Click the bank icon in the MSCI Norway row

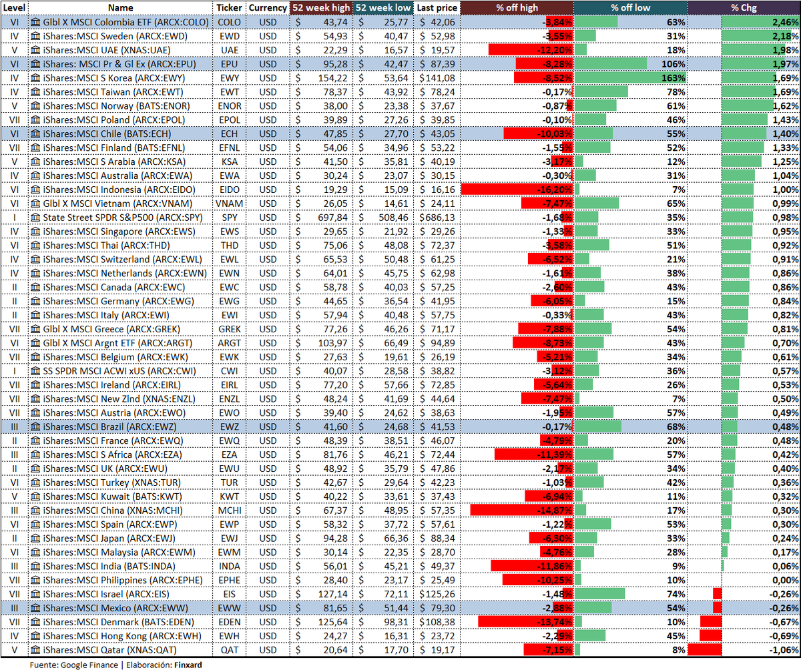coord(35,106)
